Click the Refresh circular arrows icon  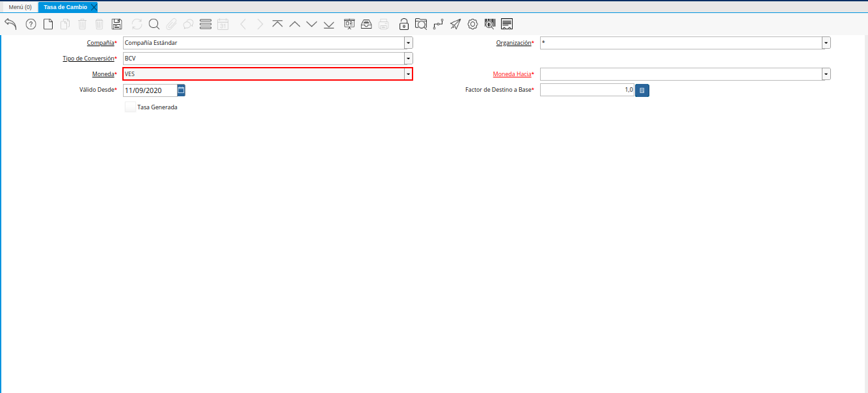pos(137,24)
